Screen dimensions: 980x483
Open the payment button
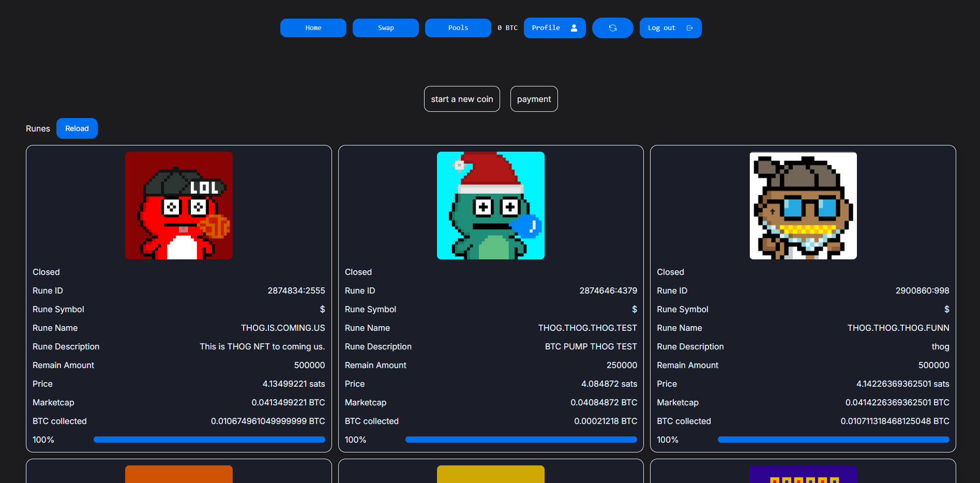(534, 99)
